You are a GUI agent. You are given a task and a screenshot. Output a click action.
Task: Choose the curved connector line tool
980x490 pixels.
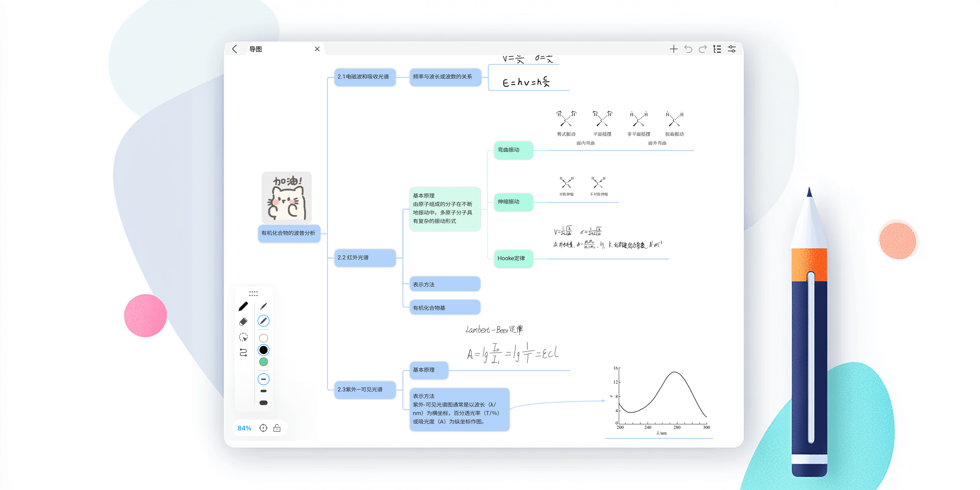pos(243,352)
